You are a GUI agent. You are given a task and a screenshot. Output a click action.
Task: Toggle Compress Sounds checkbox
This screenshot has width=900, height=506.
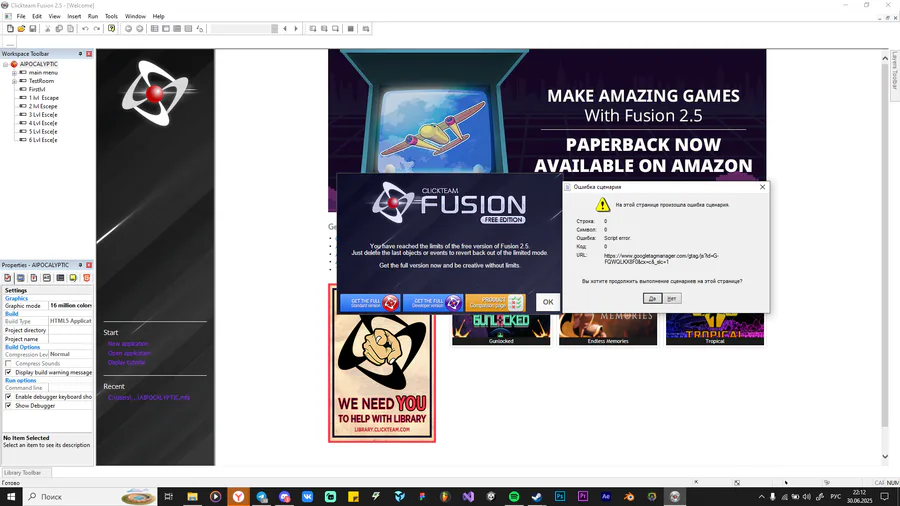tap(8, 363)
